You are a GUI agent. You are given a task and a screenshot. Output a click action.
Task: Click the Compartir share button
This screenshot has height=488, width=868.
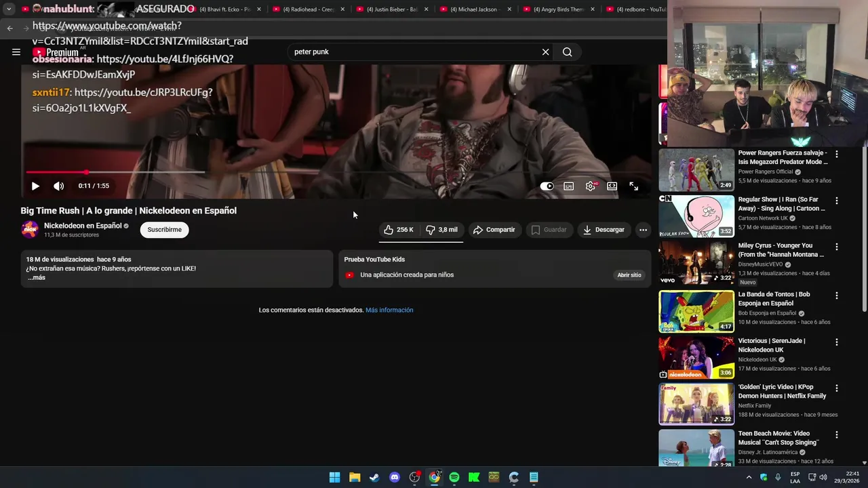pyautogui.click(x=494, y=230)
